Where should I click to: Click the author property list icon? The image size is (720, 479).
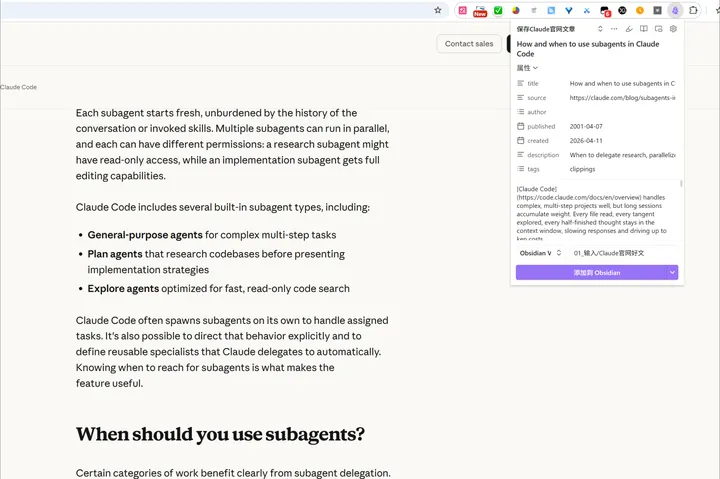[520, 112]
